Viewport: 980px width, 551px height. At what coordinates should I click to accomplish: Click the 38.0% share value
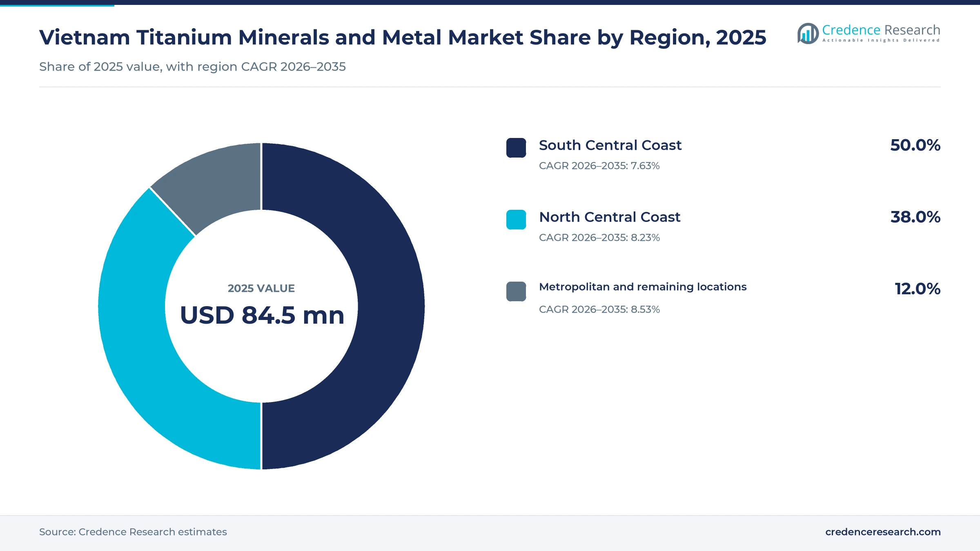tap(915, 217)
